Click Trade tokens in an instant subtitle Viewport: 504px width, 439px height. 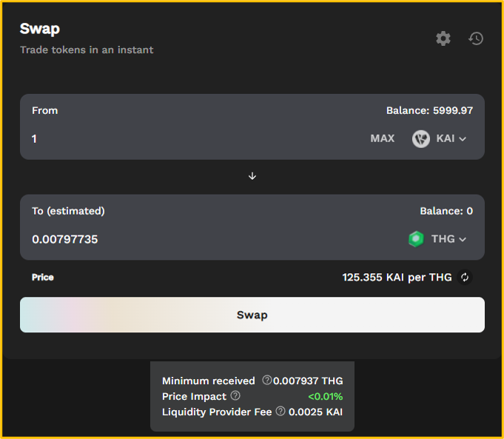pos(87,50)
